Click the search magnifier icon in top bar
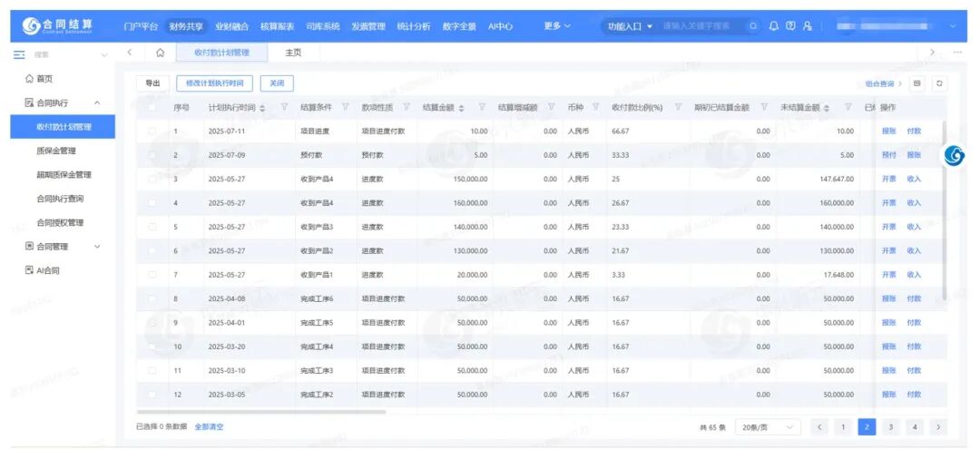Viewport: 980px width, 459px height. pos(753,26)
